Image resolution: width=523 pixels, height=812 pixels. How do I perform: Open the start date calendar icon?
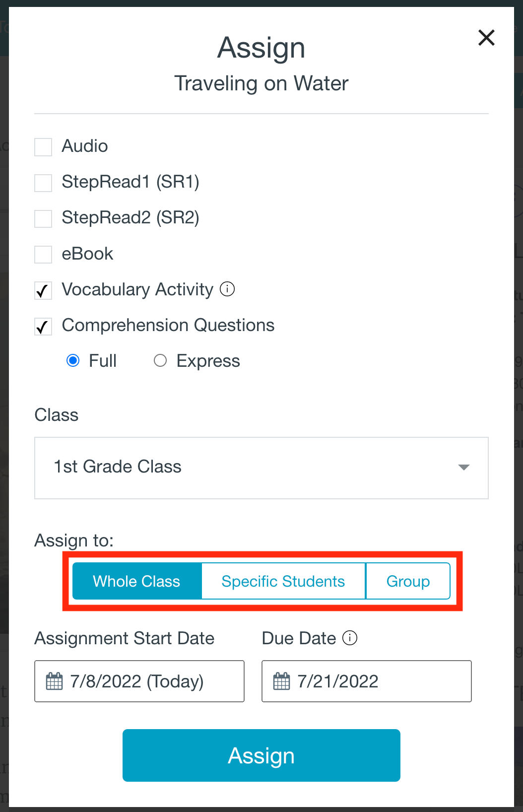(x=54, y=681)
